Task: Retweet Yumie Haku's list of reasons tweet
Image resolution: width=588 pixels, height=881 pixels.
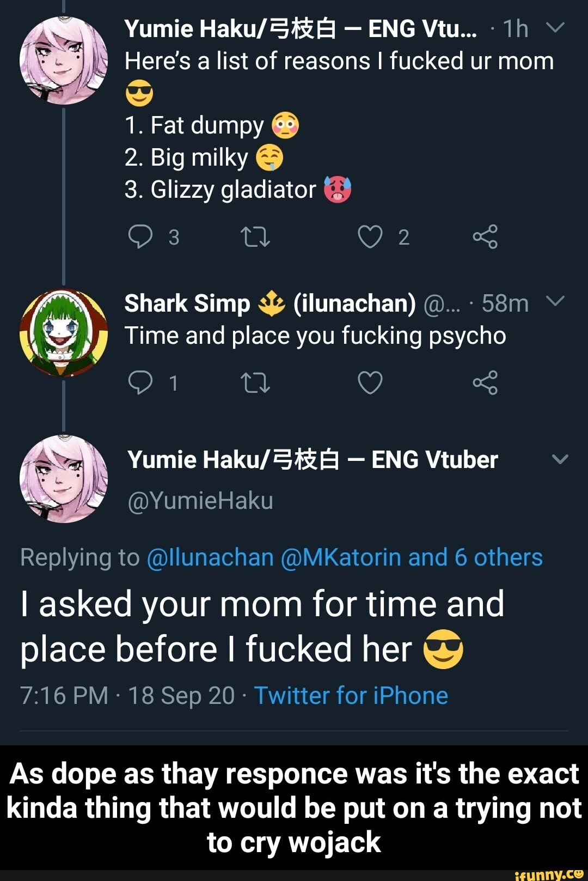Action: pos(255,237)
